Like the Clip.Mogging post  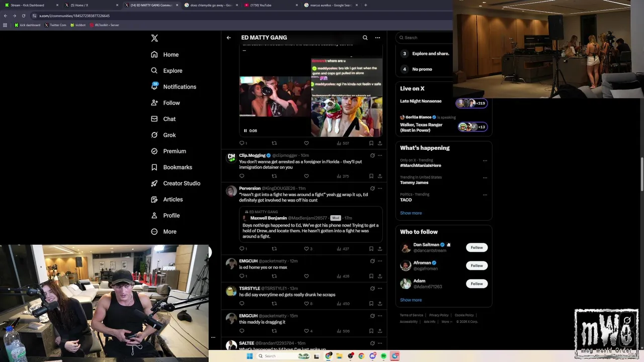coord(306,176)
